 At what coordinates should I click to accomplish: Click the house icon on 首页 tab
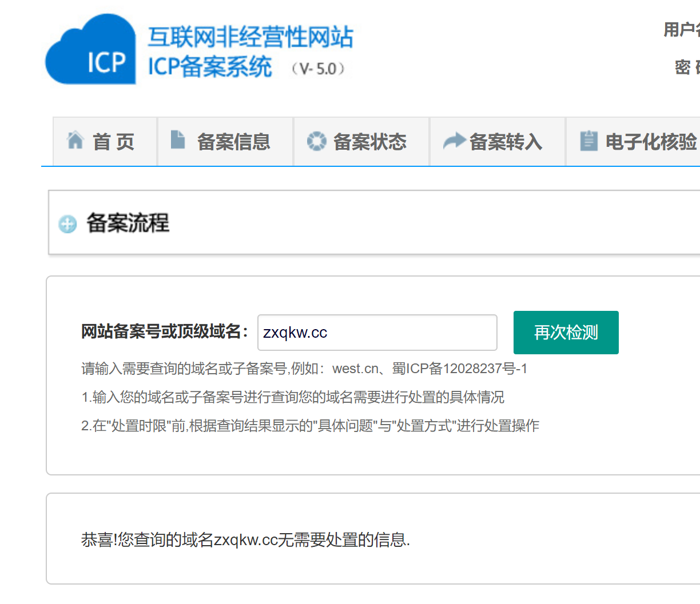(x=75, y=140)
